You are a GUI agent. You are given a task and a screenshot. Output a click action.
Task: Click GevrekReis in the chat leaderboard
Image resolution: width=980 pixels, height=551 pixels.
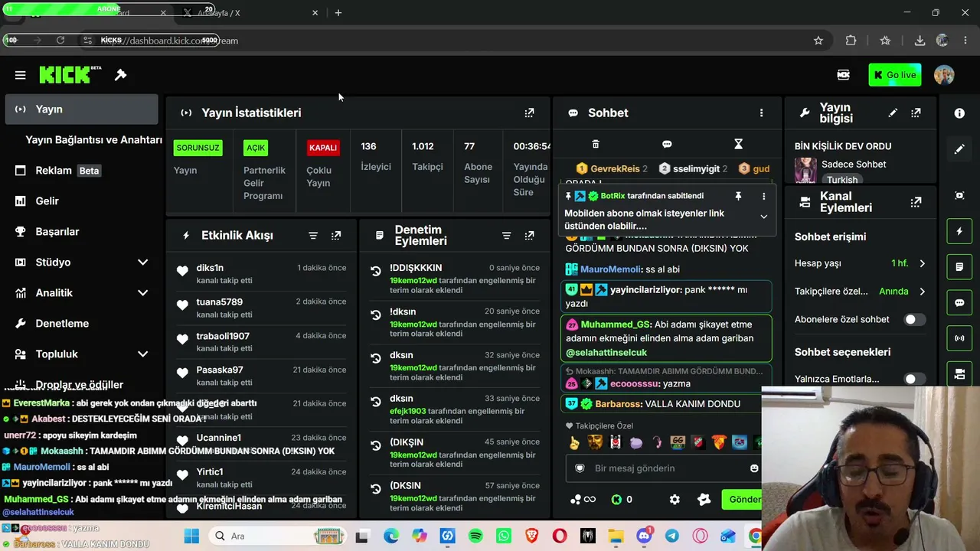pos(615,169)
